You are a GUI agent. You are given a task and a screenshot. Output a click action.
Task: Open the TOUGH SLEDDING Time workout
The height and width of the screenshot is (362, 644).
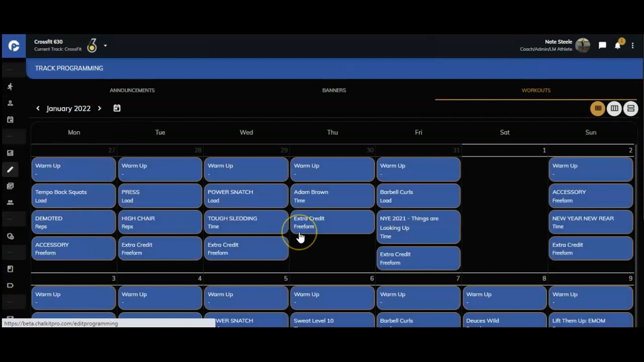(x=246, y=222)
